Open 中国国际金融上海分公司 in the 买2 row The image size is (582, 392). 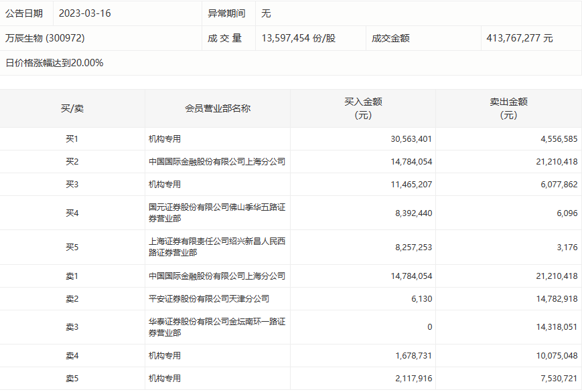[217, 162]
